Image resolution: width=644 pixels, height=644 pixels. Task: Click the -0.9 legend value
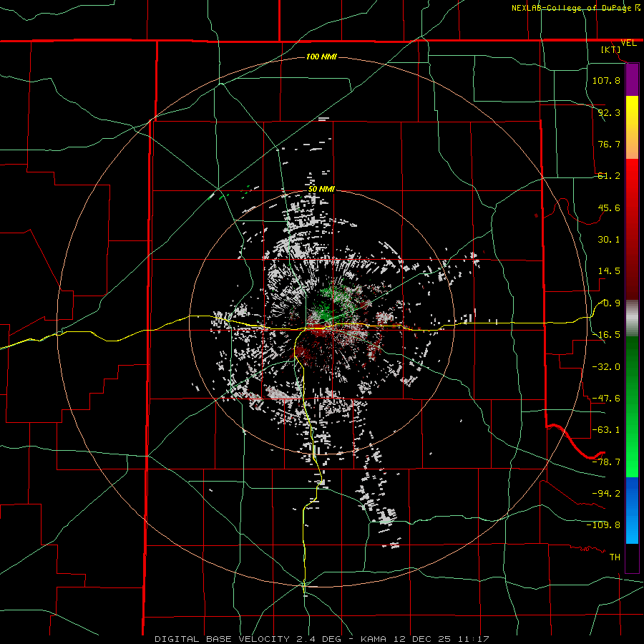coord(609,303)
